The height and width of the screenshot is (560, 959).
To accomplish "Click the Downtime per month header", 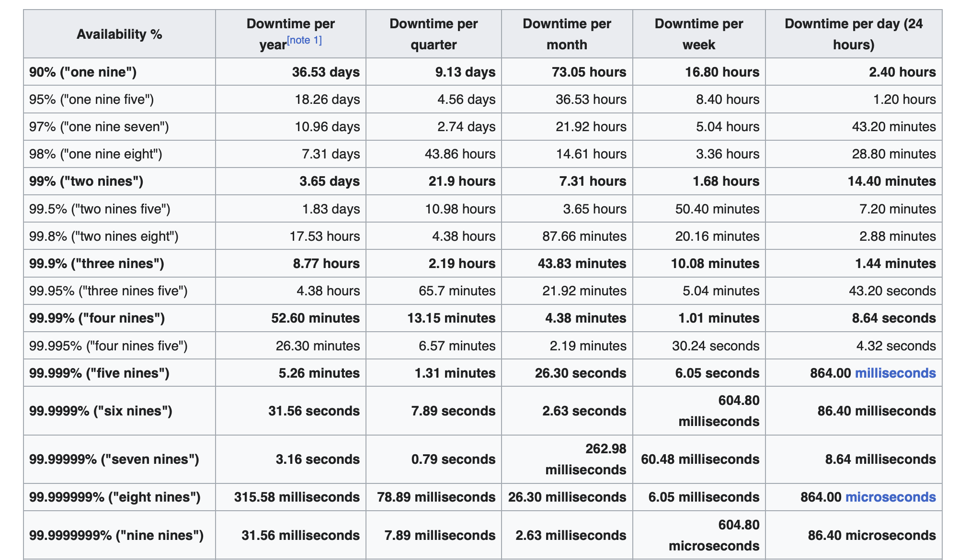I will coord(567,34).
